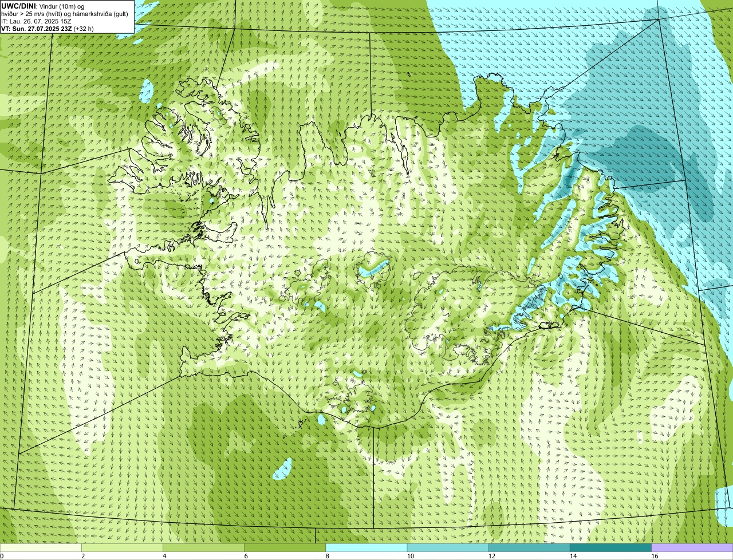Image resolution: width=733 pixels, height=560 pixels.
Task: Click the legend value '14'
Action: pos(573,556)
